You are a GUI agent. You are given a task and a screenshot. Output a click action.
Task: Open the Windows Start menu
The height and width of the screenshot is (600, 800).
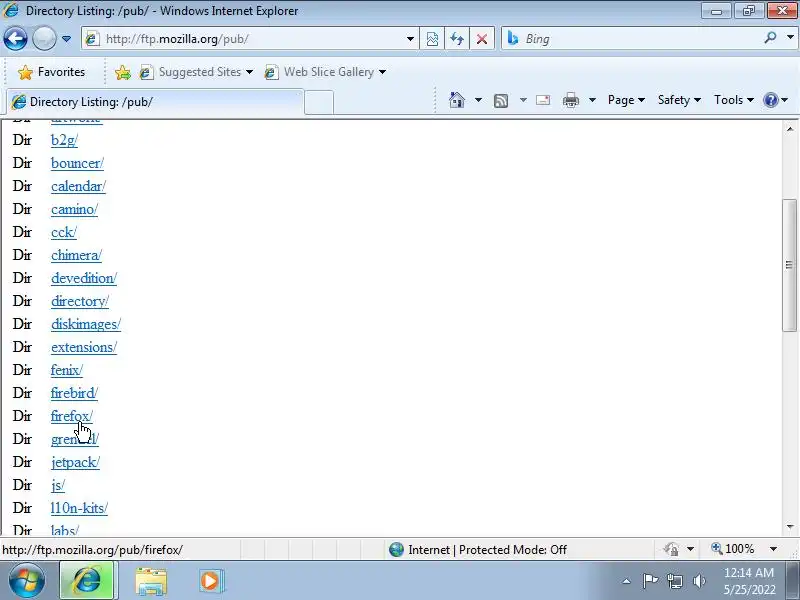(27, 581)
